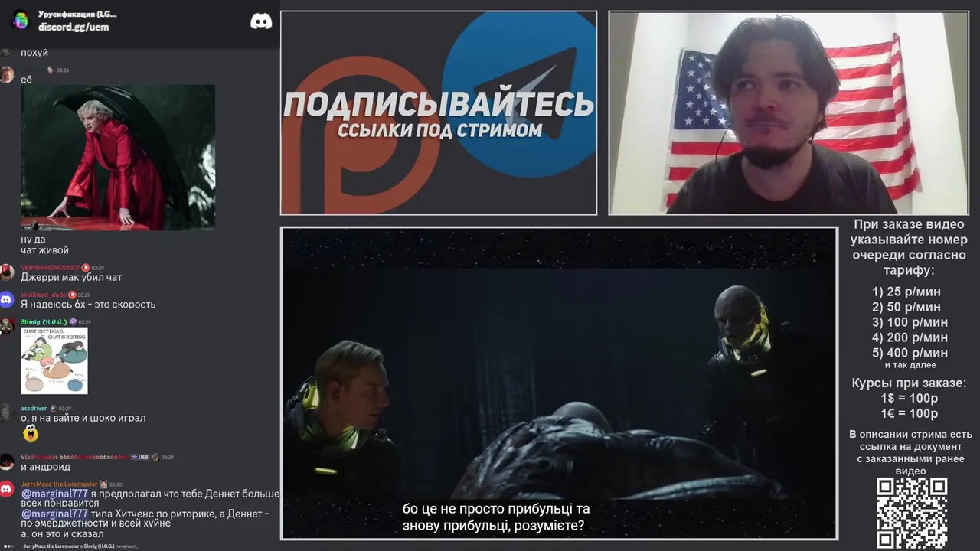Open VERNIMNEMOI2007 username profile
Viewport: 980px width, 551px height.
pos(50,268)
